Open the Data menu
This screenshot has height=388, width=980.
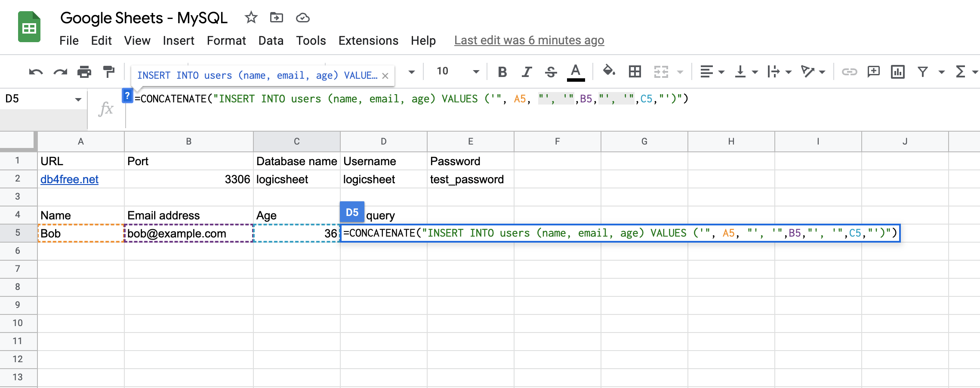point(271,40)
